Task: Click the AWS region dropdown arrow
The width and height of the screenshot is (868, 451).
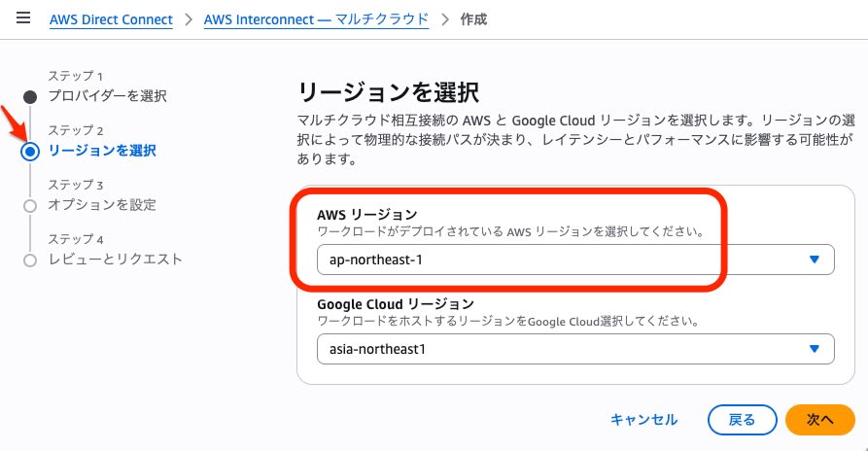Action: coord(814,260)
